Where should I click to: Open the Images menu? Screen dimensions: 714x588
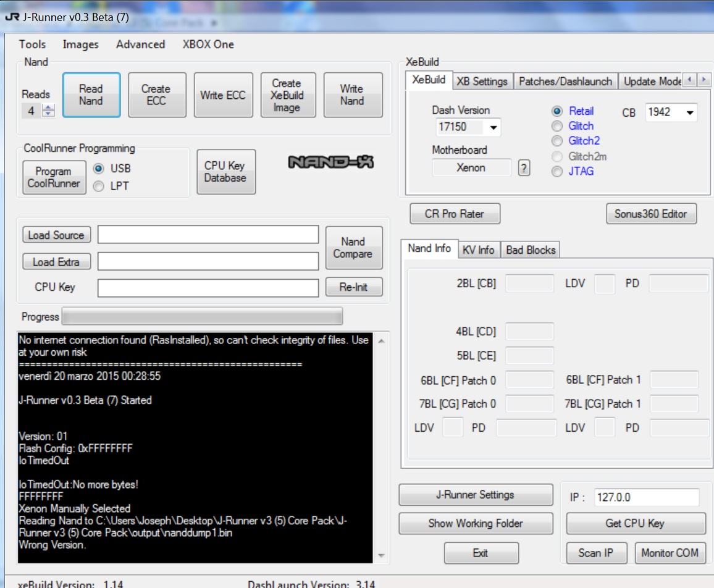click(80, 44)
